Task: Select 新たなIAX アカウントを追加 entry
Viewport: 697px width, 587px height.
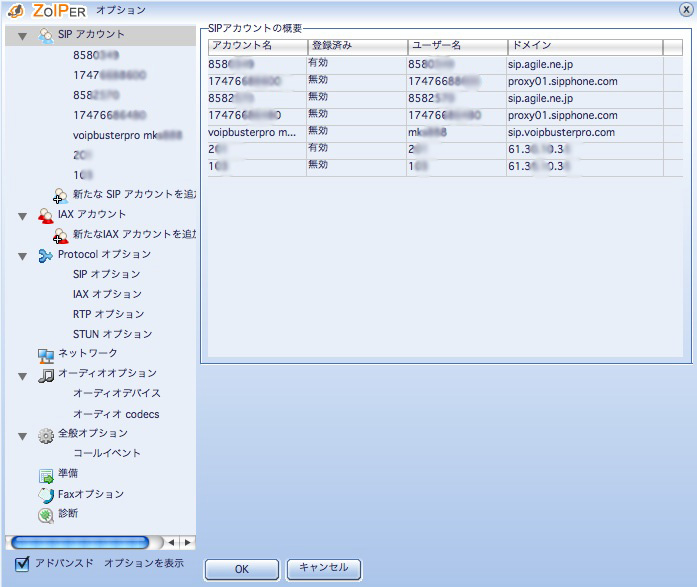Action: (134, 234)
